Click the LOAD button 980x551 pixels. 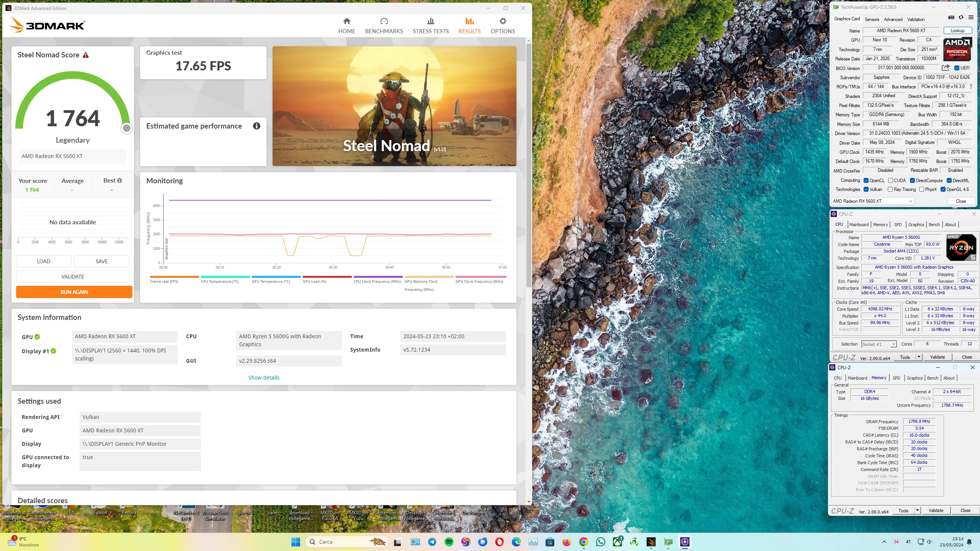pos(43,261)
